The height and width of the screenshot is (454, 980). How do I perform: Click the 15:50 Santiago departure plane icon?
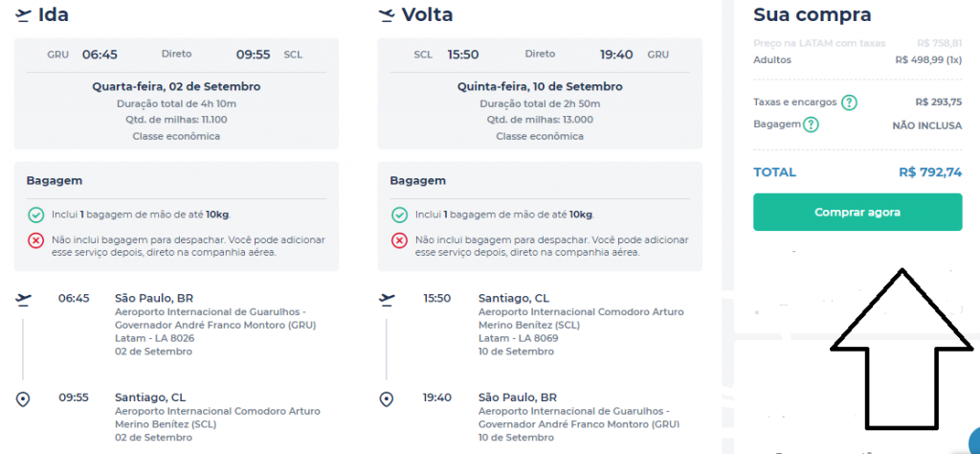[387, 300]
